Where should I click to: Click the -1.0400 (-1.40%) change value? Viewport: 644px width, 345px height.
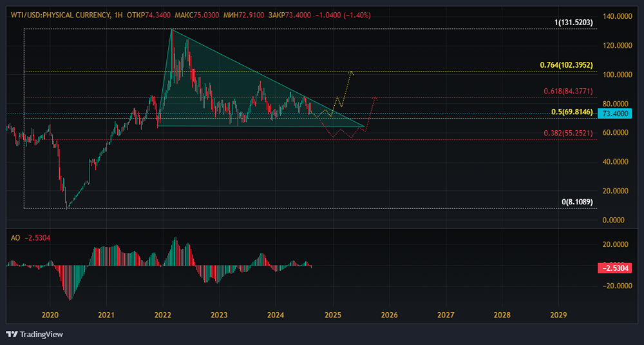click(x=343, y=15)
